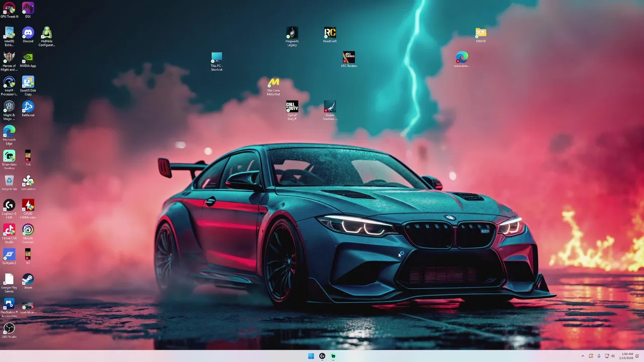Open the Windows Start menu

311,356
